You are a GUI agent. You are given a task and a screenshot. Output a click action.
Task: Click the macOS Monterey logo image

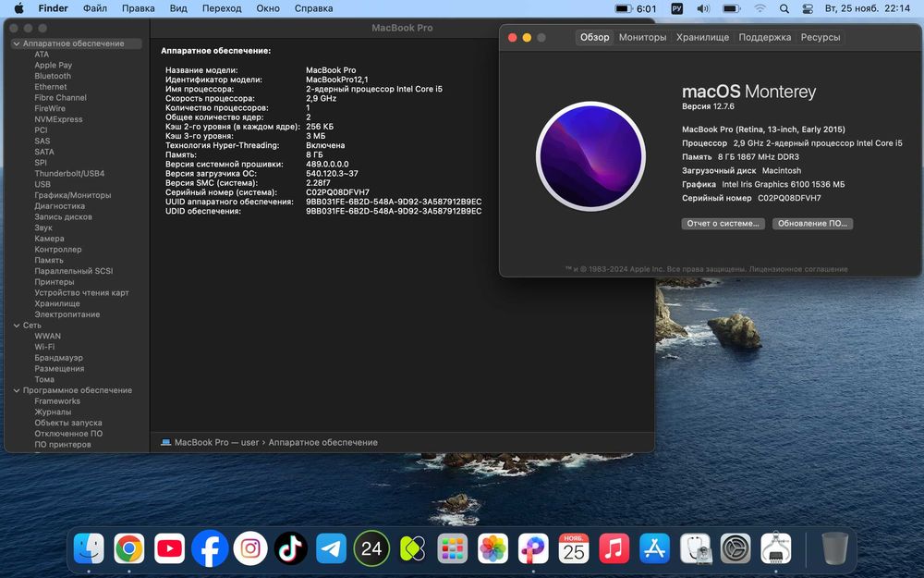pos(591,157)
